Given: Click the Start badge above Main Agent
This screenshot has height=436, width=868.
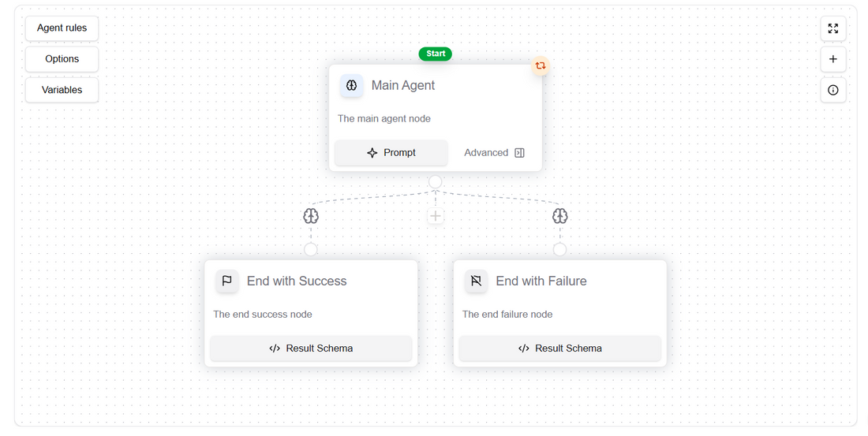Looking at the screenshot, I should [x=436, y=54].
